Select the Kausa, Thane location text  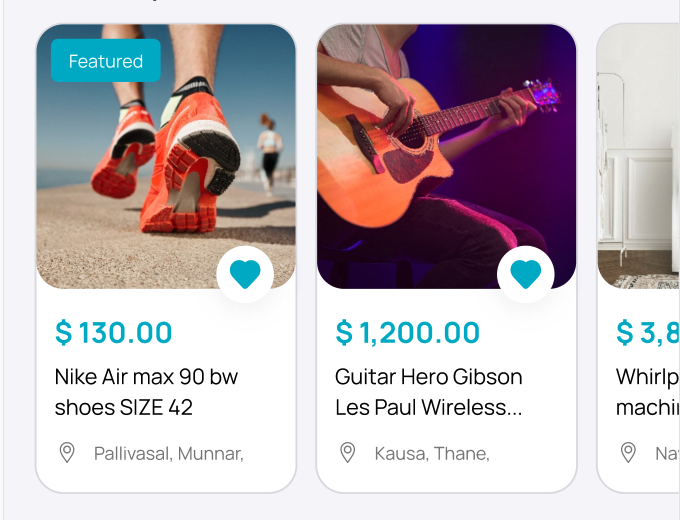click(432, 453)
